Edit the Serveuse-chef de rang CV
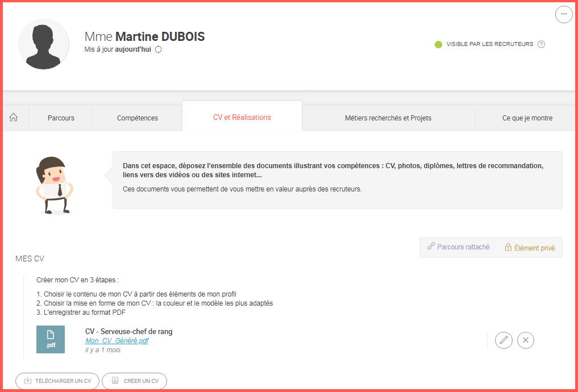 [x=504, y=340]
